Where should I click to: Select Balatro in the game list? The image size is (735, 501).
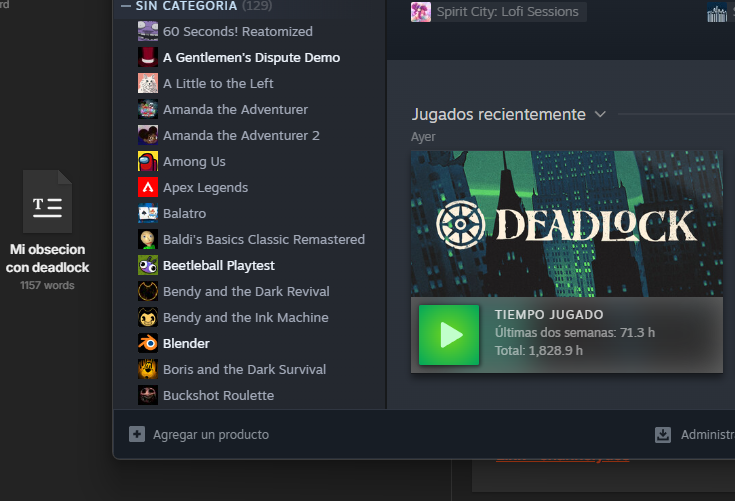click(x=184, y=213)
